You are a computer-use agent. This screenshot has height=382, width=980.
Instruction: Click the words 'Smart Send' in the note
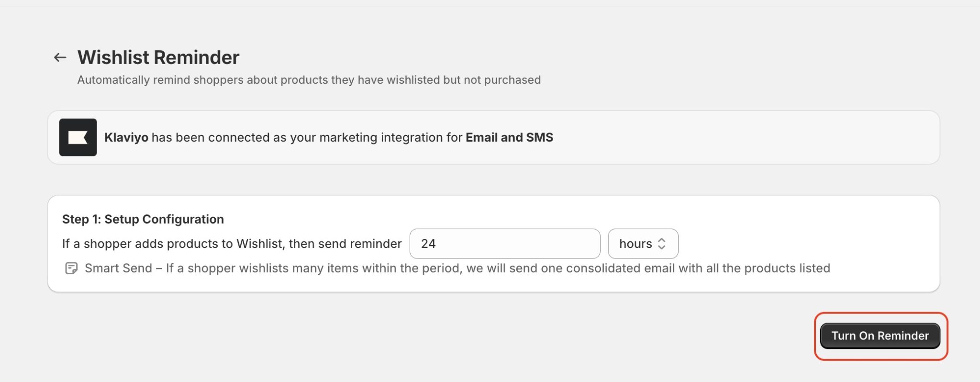[118, 268]
